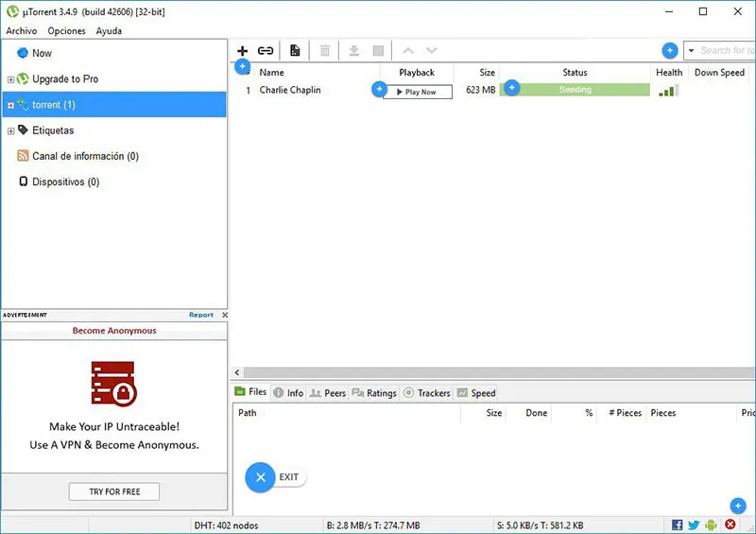Image resolution: width=756 pixels, height=534 pixels.
Task: Click the Etiquetas tag icon
Action: (23, 129)
